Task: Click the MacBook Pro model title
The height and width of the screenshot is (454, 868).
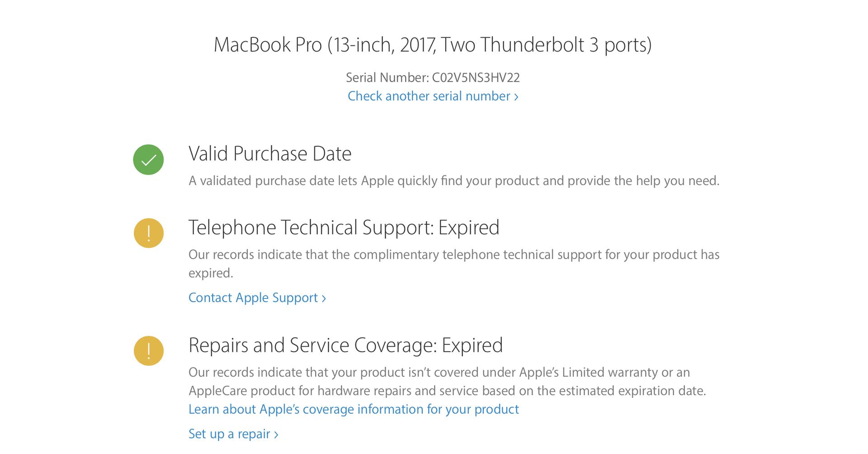Action: tap(433, 45)
